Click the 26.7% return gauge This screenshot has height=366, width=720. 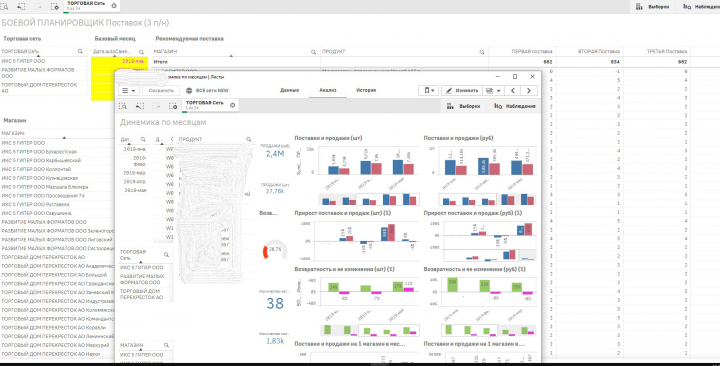275,249
